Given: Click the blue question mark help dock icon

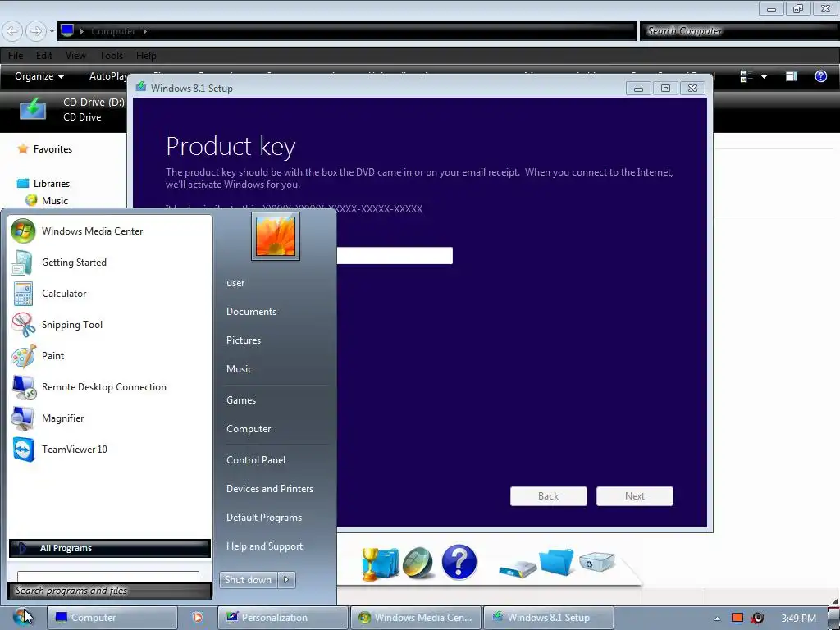Looking at the screenshot, I should point(459,562).
